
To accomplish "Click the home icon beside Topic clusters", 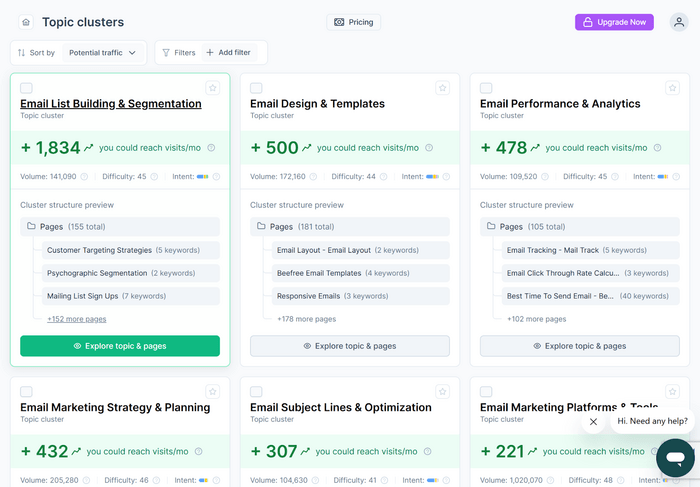I will [25, 22].
